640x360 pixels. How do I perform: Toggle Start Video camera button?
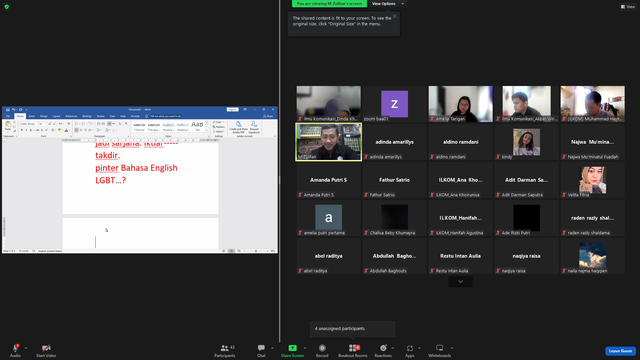(x=46, y=351)
